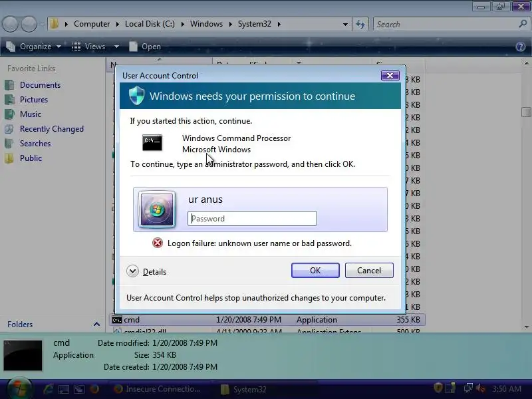Image resolution: width=532 pixels, height=399 pixels.
Task: Click the security shield tray icon
Action: [x=438, y=388]
